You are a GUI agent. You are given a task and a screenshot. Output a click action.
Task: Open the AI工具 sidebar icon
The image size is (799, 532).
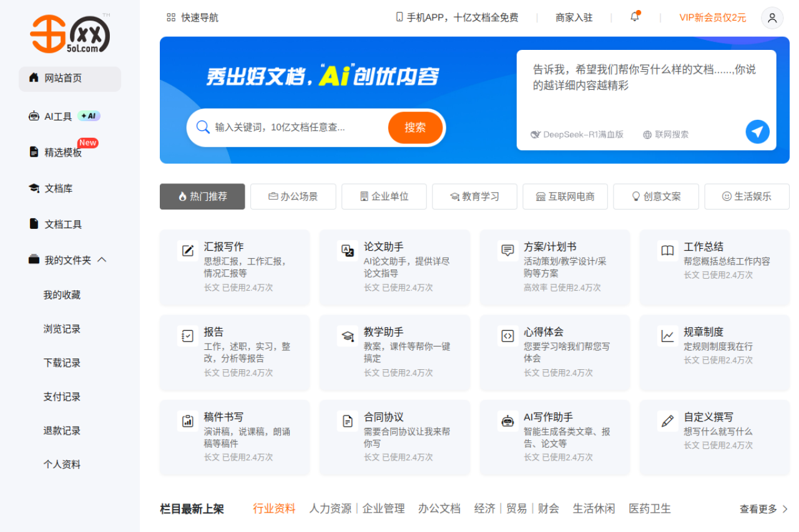pos(33,115)
